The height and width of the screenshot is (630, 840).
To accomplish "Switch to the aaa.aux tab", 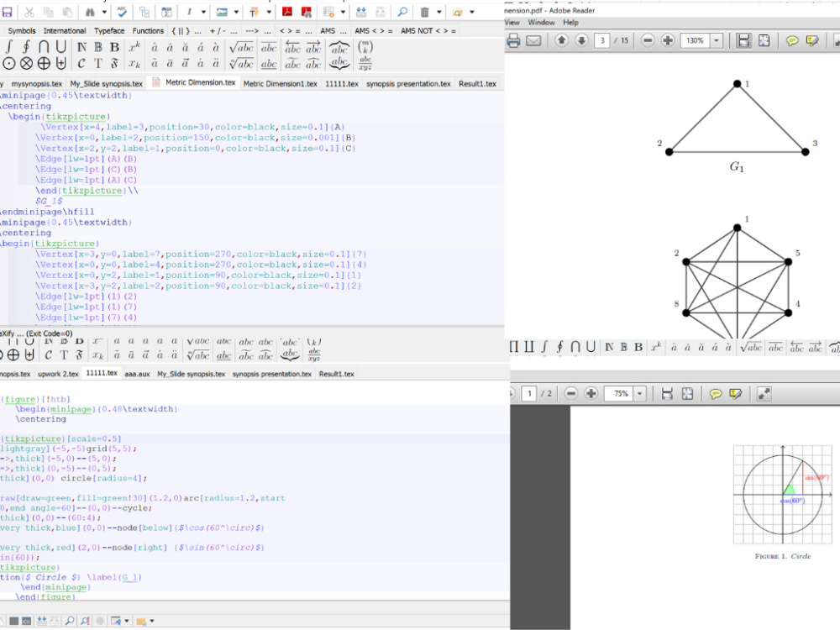I will click(x=137, y=374).
